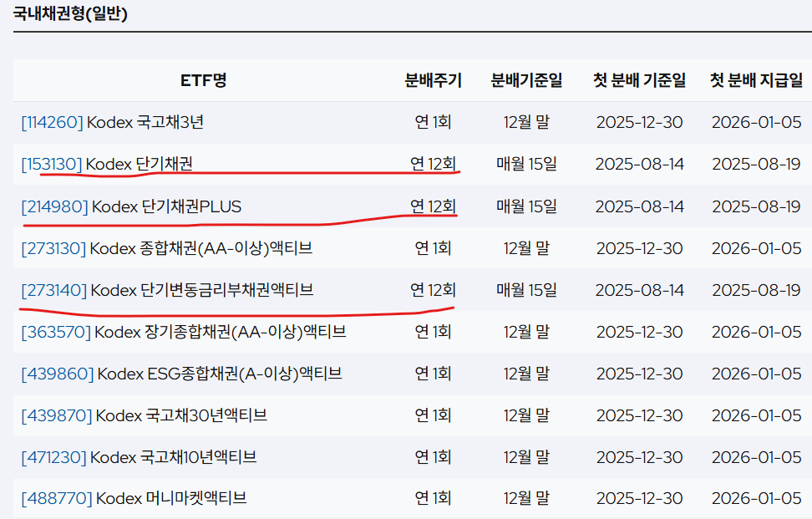
Task: Click 2025-12-30 in Kodex 국고채3년 row
Action: [640, 122]
